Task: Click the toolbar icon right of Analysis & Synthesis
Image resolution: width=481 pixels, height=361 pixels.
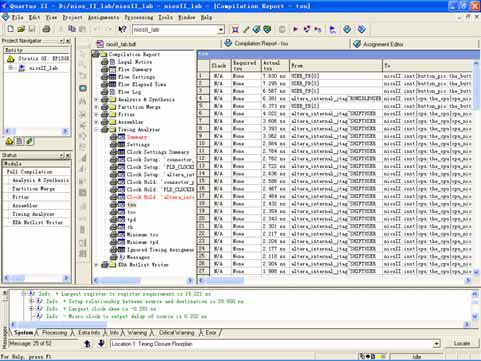Action: click(318, 29)
